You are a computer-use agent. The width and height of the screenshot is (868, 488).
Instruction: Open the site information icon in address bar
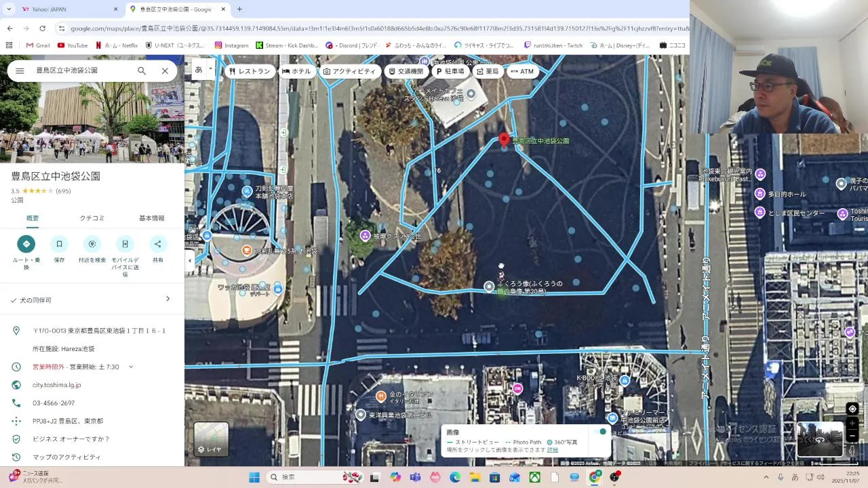(62, 28)
